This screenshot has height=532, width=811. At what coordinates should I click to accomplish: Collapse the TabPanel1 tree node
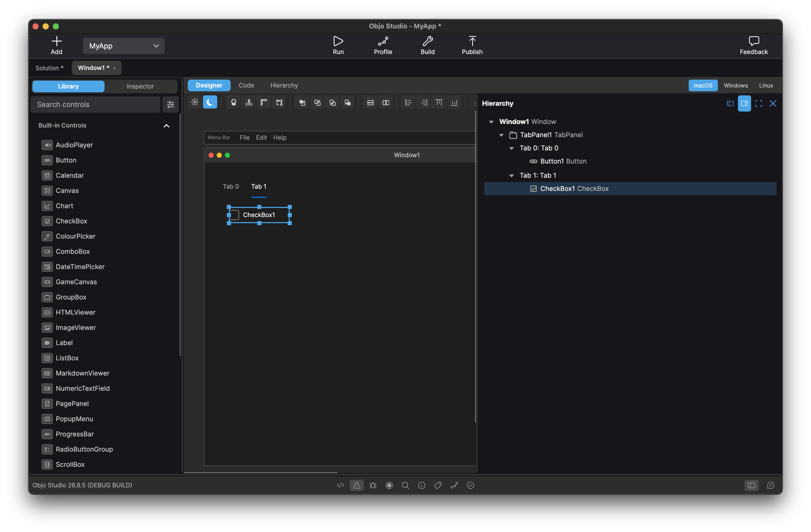(x=502, y=135)
